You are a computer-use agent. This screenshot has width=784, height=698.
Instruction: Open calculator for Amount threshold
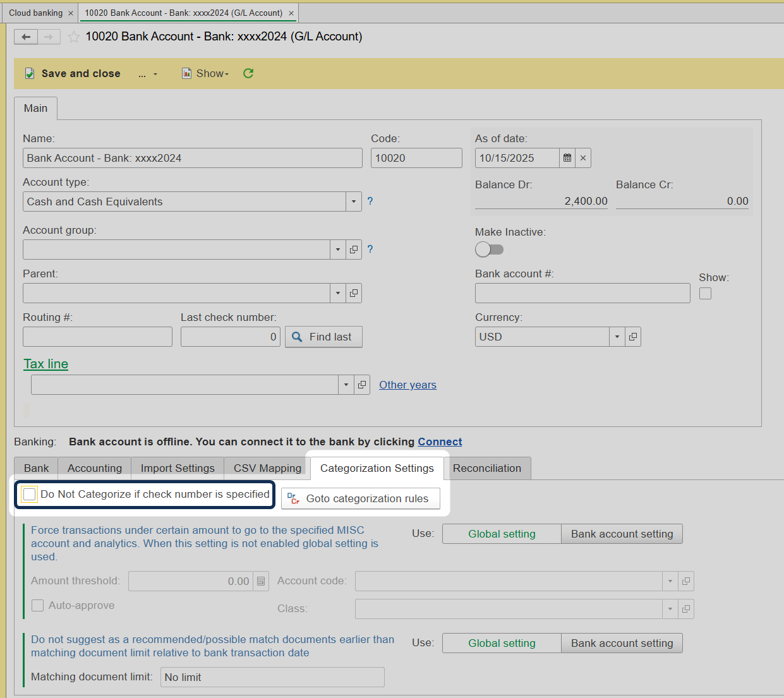(261, 581)
